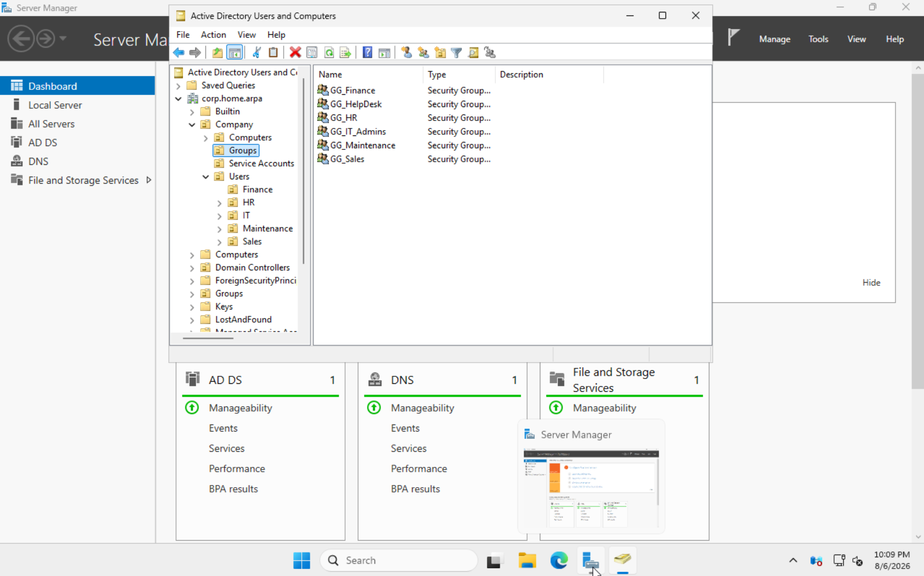Click the Windows Start button
924x576 pixels.
[302, 560]
